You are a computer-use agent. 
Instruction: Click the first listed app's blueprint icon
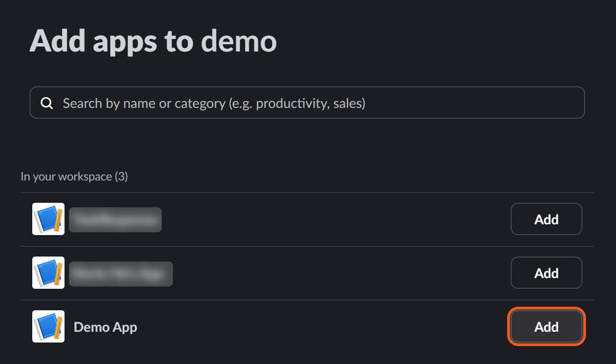point(48,219)
